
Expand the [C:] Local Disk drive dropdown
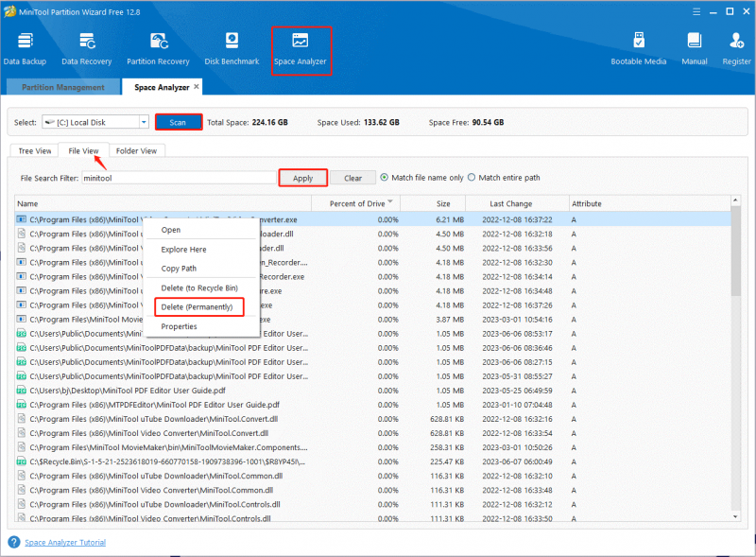point(144,122)
